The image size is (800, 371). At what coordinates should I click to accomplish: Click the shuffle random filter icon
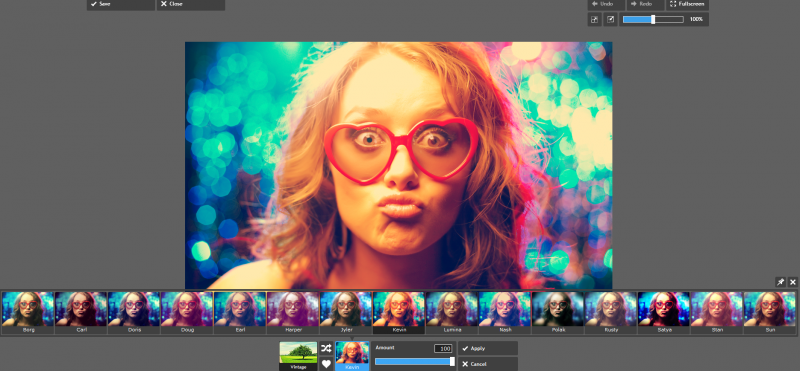(x=326, y=348)
